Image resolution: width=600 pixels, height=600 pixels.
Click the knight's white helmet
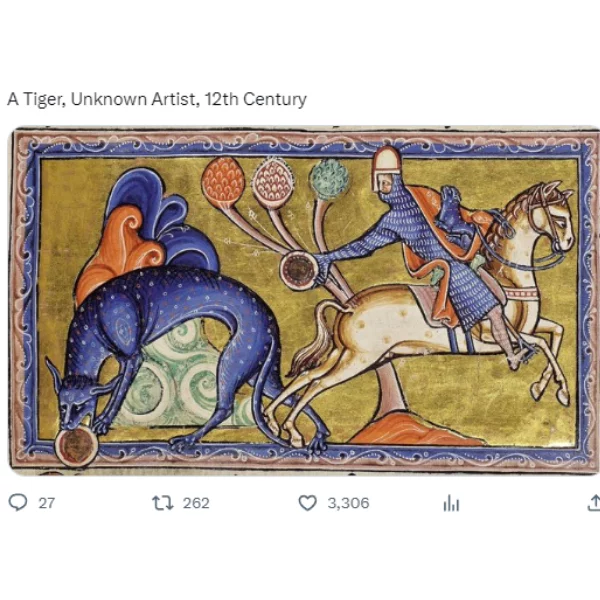pyautogui.click(x=387, y=166)
